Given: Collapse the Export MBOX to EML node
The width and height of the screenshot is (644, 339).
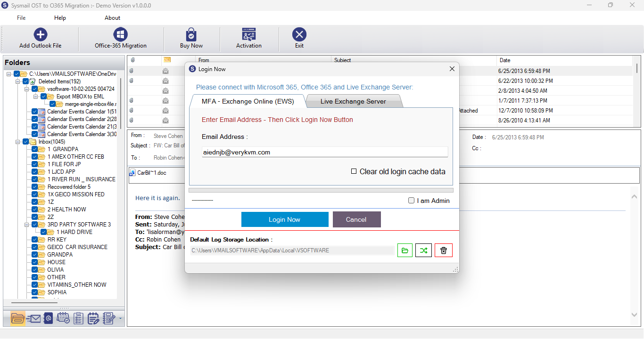Looking at the screenshot, I should click(x=36, y=97).
